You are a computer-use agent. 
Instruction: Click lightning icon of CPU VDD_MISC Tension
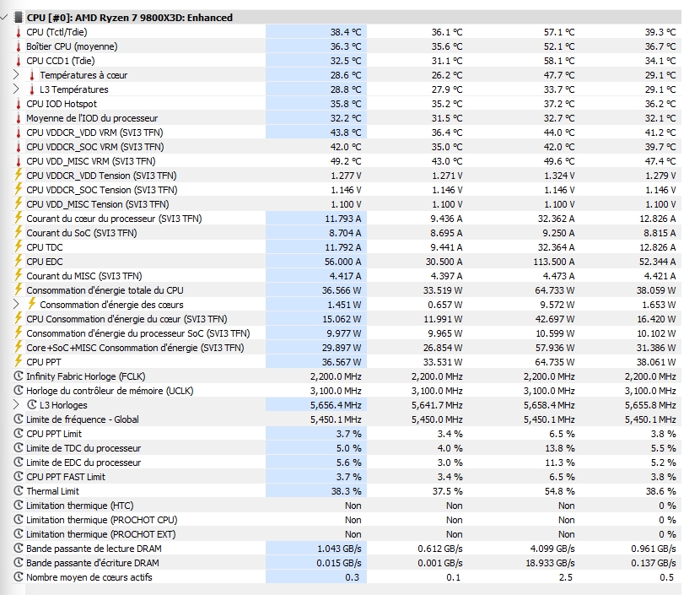[19, 203]
